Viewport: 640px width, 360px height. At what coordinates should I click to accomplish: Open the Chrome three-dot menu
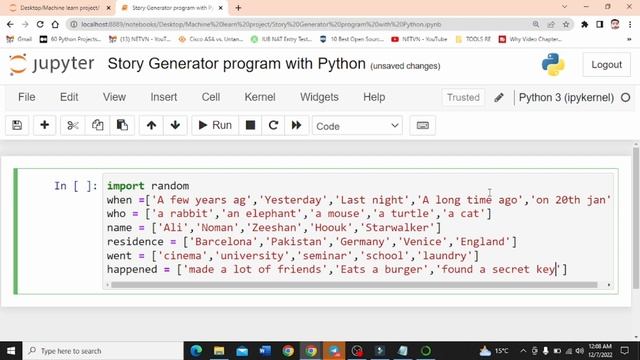[x=630, y=24]
